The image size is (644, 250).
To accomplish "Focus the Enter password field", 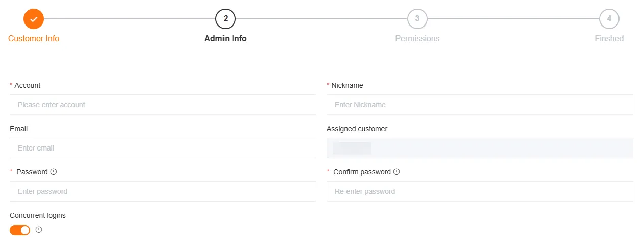I will coord(163,191).
